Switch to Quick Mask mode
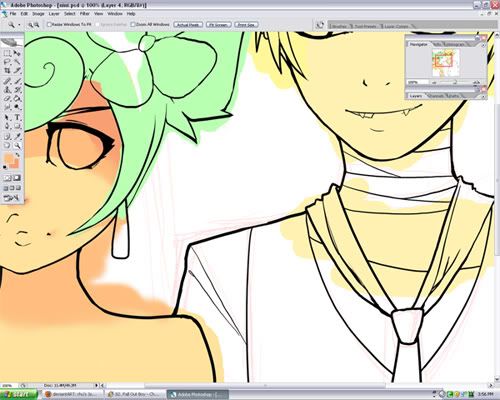Screen dimensions: 500x400 pyautogui.click(x=17, y=178)
